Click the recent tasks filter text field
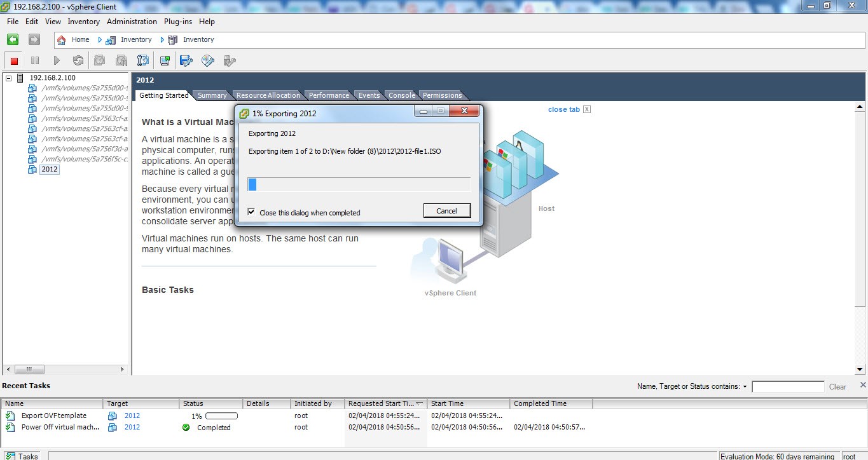This screenshot has height=460, width=868. 787,387
